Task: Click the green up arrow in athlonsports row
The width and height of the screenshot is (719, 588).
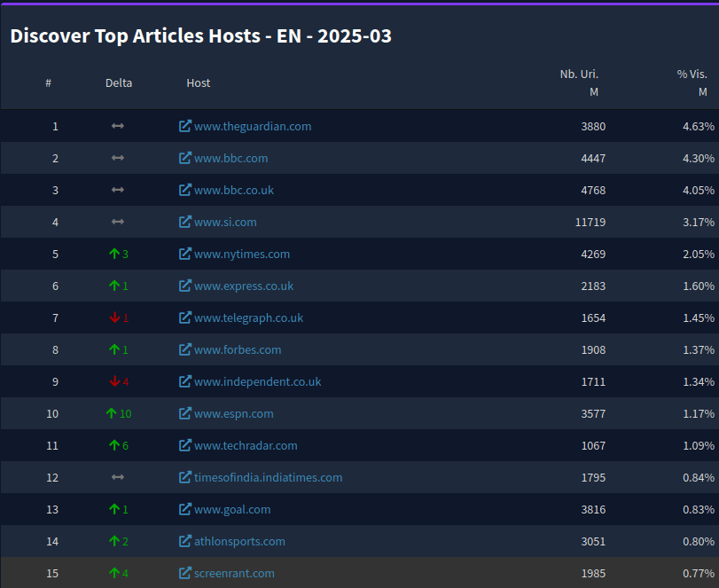Action: pos(114,541)
